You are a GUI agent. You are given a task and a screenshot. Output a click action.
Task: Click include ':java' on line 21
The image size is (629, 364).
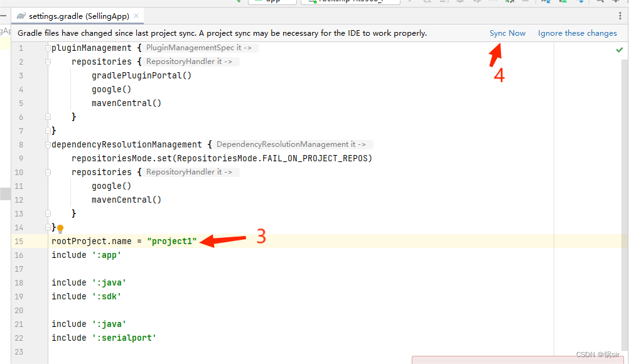(89, 324)
